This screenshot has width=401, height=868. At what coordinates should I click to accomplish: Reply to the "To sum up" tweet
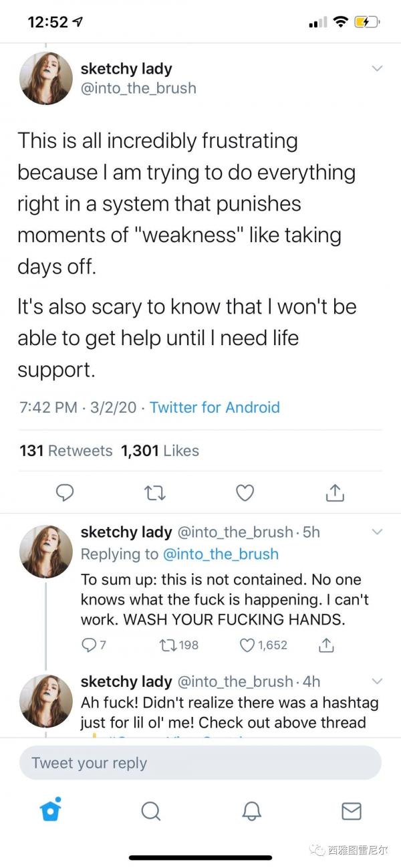[x=88, y=645]
